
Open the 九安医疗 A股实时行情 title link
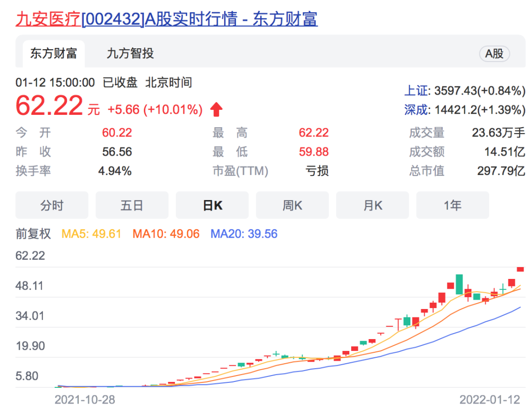(x=166, y=19)
